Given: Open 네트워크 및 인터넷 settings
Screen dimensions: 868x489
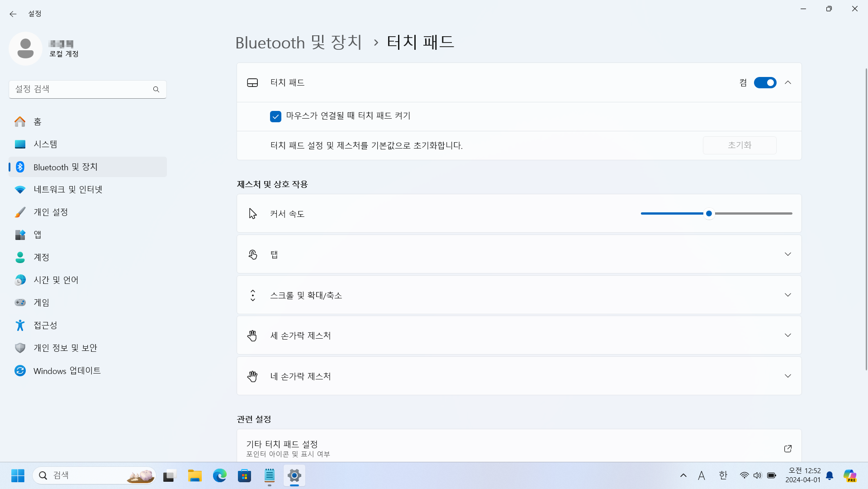Looking at the screenshot, I should 88,189.
